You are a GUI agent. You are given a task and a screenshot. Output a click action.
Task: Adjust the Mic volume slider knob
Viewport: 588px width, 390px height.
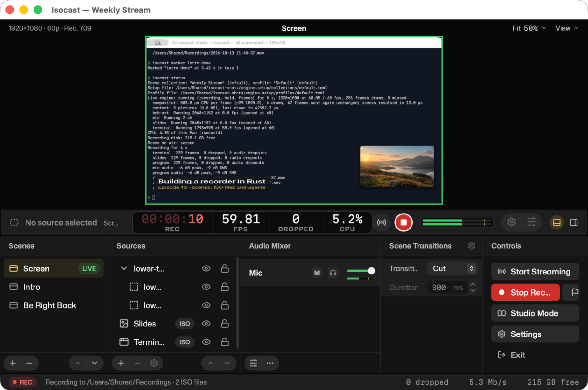[371, 271]
